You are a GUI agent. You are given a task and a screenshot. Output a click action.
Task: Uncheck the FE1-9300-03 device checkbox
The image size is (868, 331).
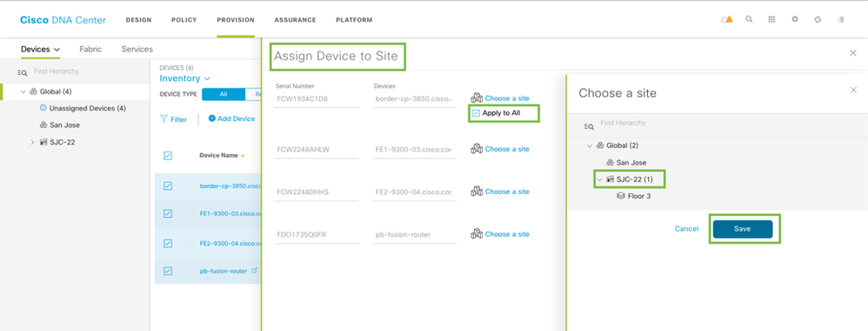coord(168,213)
